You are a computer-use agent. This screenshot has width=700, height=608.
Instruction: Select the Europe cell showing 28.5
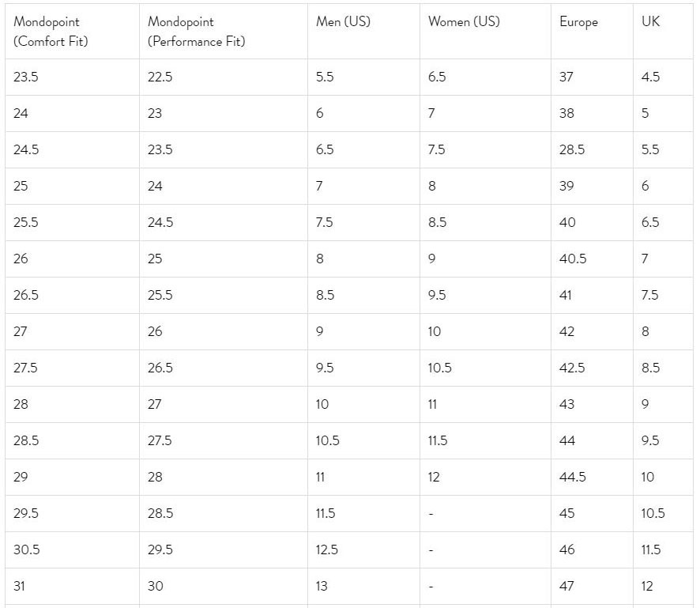(x=592, y=149)
